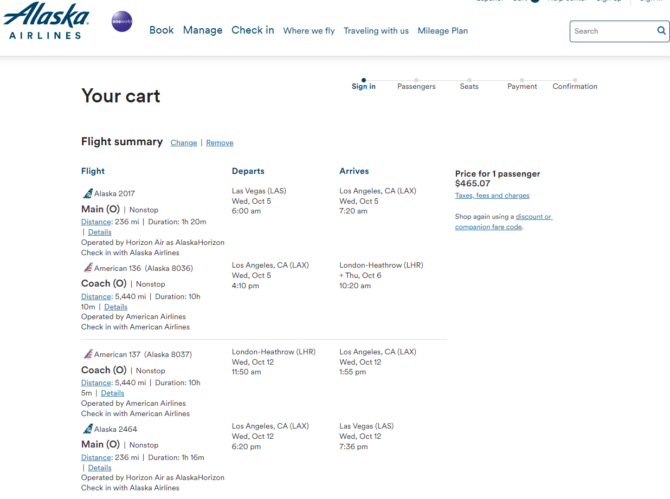Click the Alaska 2017 flight number text
The width and height of the screenshot is (670, 499).
click(115, 194)
